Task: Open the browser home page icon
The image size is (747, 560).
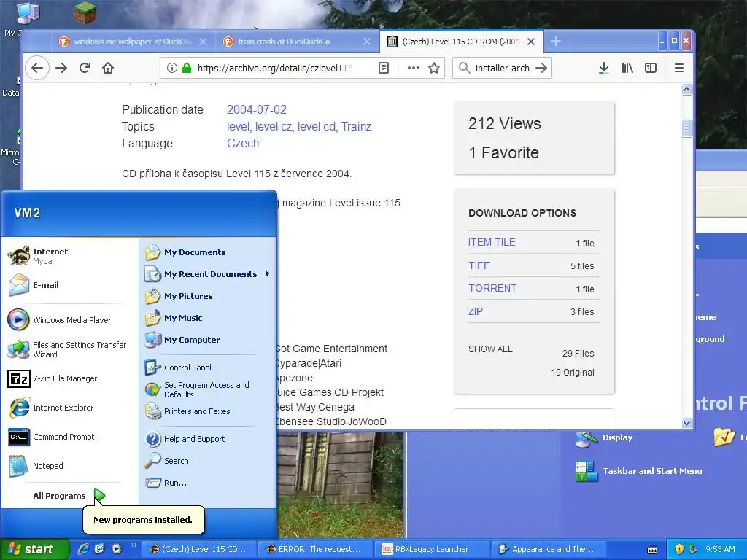Action: tap(108, 68)
